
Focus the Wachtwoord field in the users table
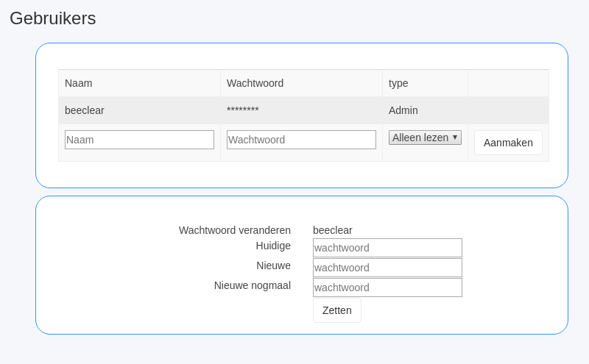click(301, 140)
